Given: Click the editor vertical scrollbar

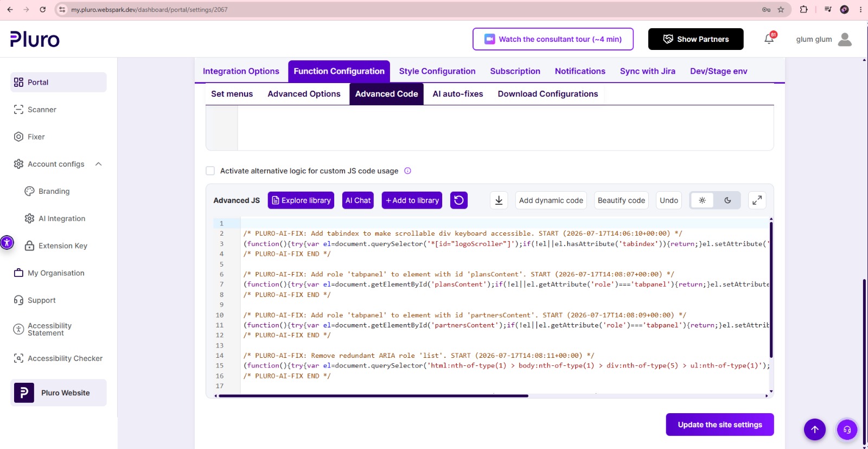Looking at the screenshot, I should [771, 289].
